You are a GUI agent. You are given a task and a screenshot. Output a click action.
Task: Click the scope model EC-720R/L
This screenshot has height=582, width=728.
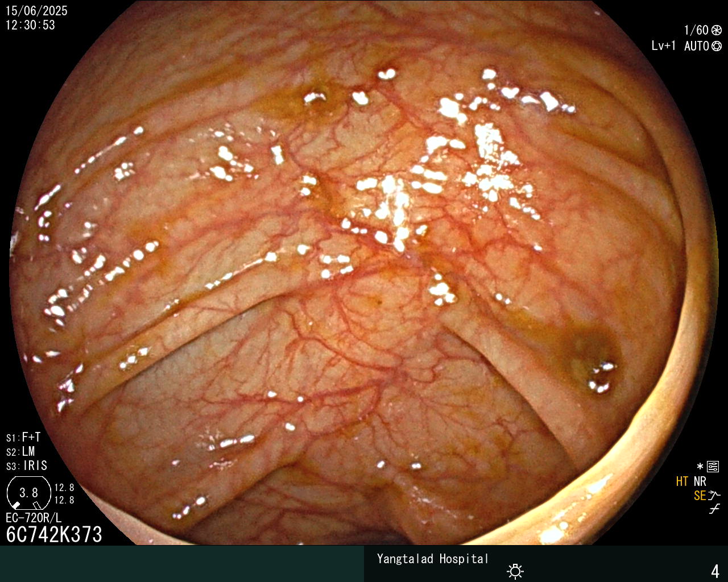(34, 518)
